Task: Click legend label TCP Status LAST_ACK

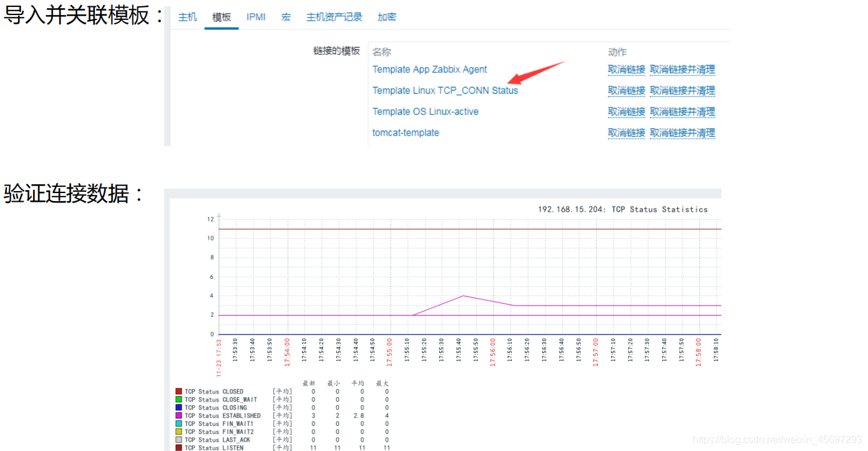Action: (x=217, y=440)
